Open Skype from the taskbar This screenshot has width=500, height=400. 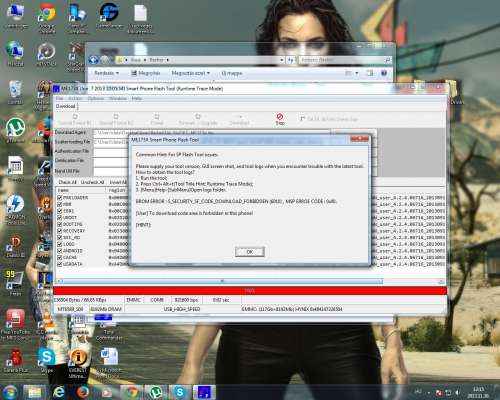tap(180, 392)
